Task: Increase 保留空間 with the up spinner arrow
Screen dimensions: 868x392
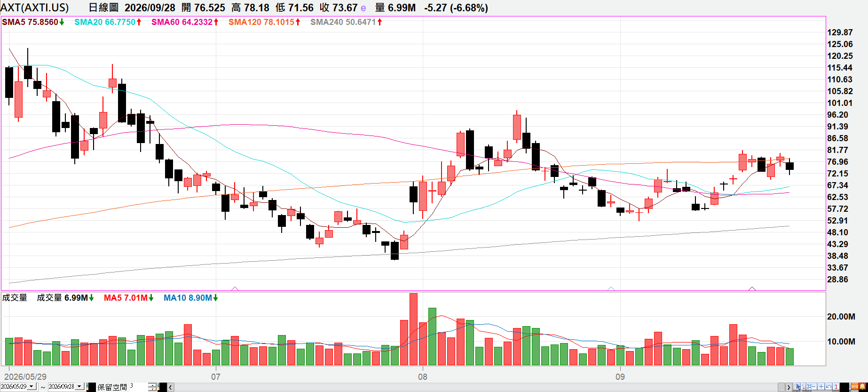Action: (152, 385)
